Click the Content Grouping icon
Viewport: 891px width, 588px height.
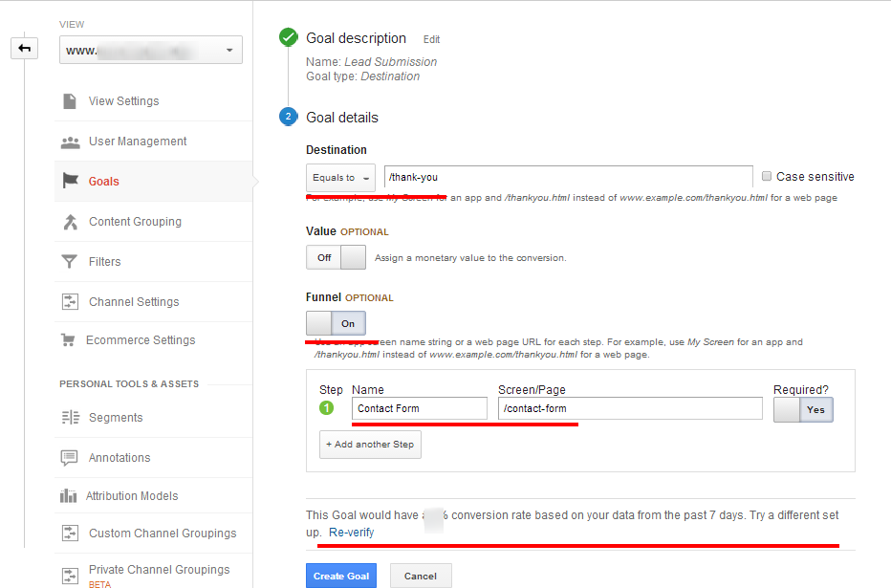pyautogui.click(x=70, y=222)
